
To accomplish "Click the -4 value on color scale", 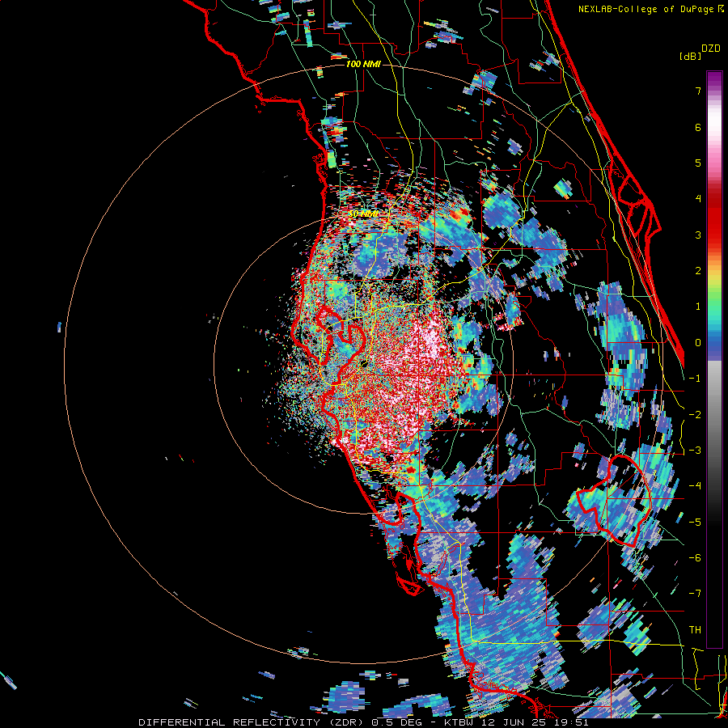I will click(x=695, y=486).
